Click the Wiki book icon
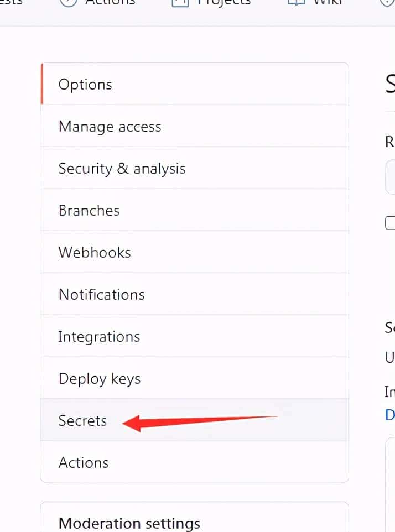This screenshot has width=395, height=532. tap(297, 2)
